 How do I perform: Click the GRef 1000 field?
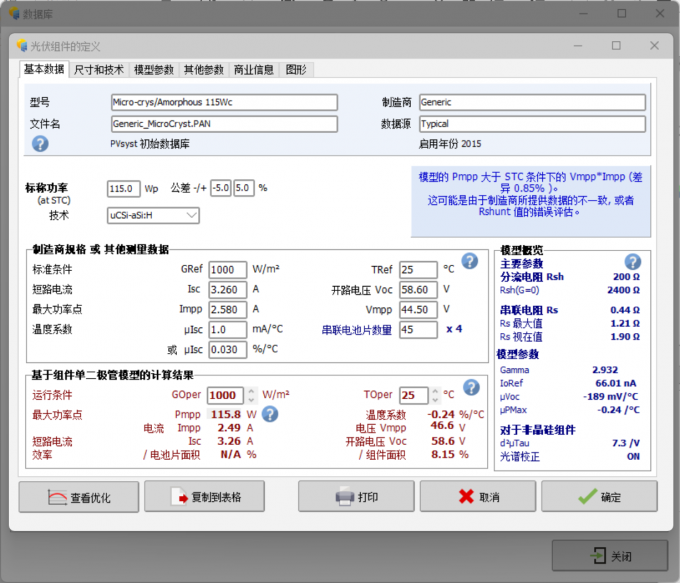pos(228,270)
